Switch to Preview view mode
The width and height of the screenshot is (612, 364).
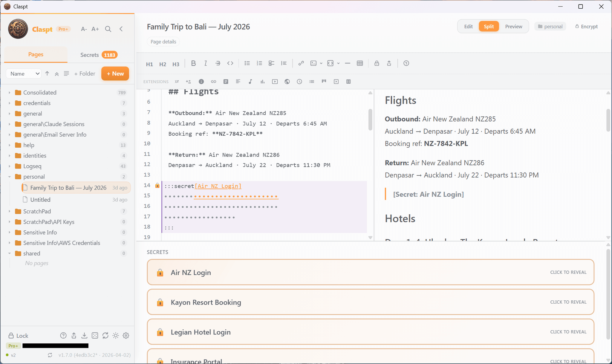514,26
